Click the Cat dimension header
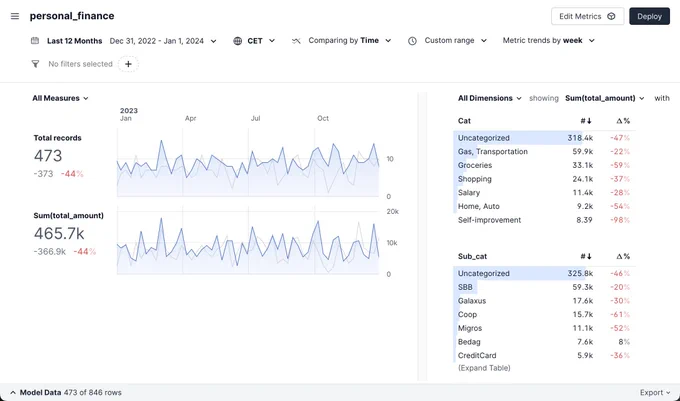This screenshot has height=401, width=680. pyautogui.click(x=464, y=121)
